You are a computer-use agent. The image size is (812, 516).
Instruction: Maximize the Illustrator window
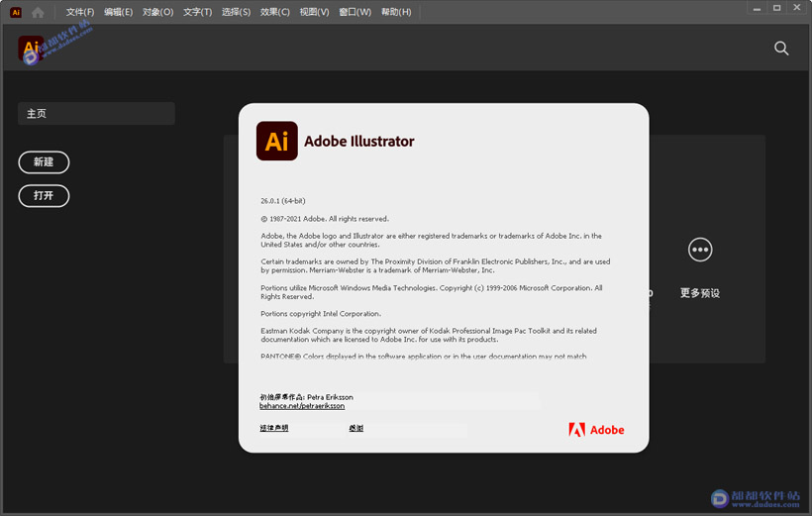tap(776, 8)
